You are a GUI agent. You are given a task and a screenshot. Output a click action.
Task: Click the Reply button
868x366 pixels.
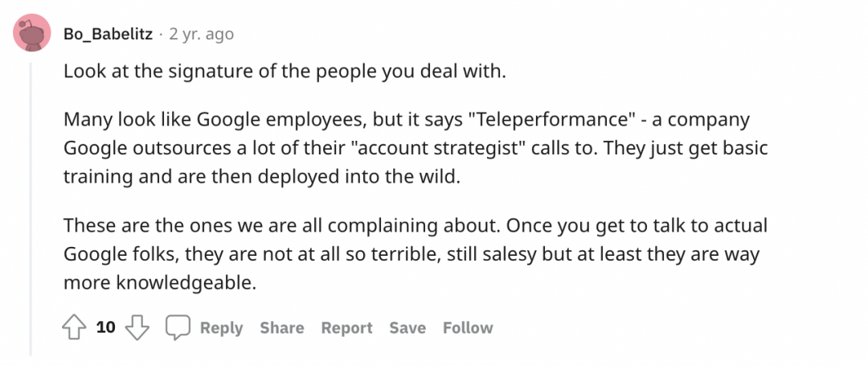221,328
